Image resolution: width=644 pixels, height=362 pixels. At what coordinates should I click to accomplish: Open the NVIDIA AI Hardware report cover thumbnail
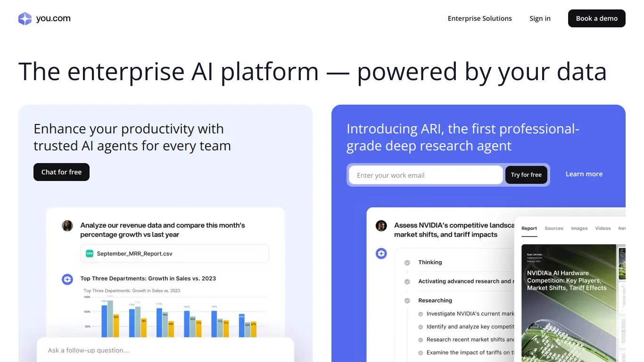pyautogui.click(x=569, y=303)
